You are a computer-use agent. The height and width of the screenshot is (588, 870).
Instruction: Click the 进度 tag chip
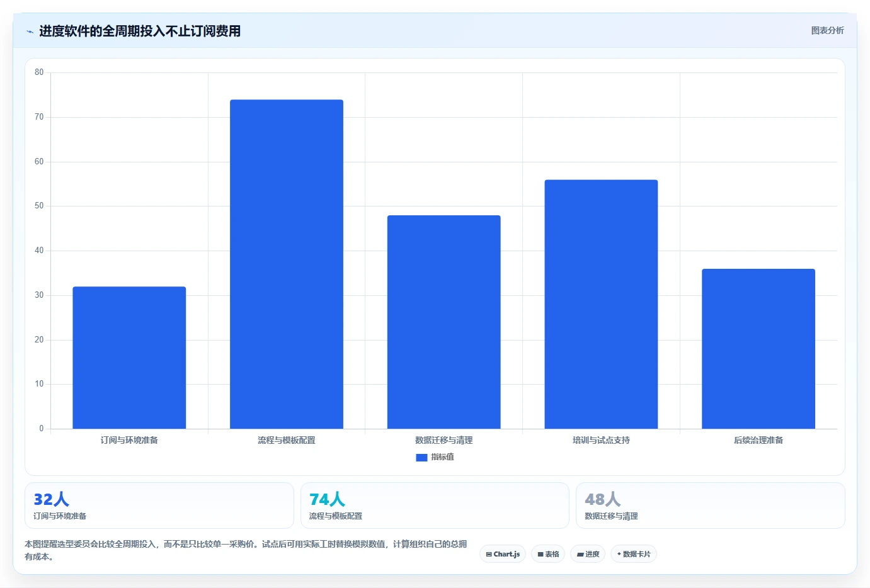[x=588, y=554]
